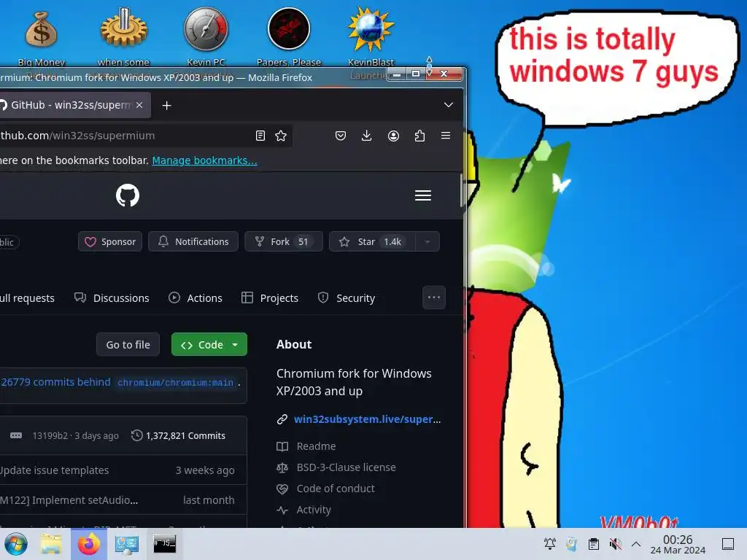Open the Firefox account icon
The width and height of the screenshot is (747, 560).
(x=393, y=136)
